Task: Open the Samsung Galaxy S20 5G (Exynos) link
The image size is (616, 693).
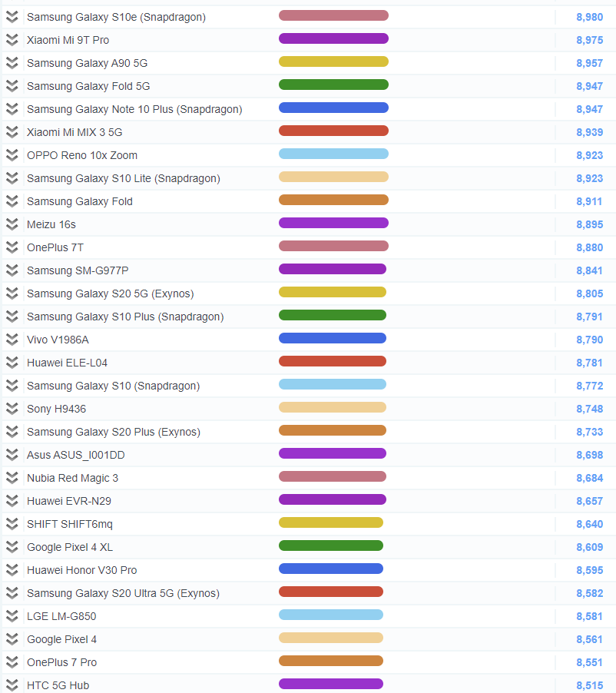Action: (x=111, y=294)
